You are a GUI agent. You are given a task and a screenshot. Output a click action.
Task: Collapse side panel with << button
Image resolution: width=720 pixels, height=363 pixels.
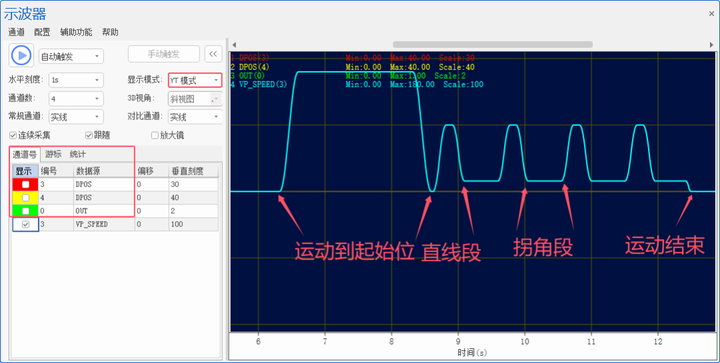(213, 54)
